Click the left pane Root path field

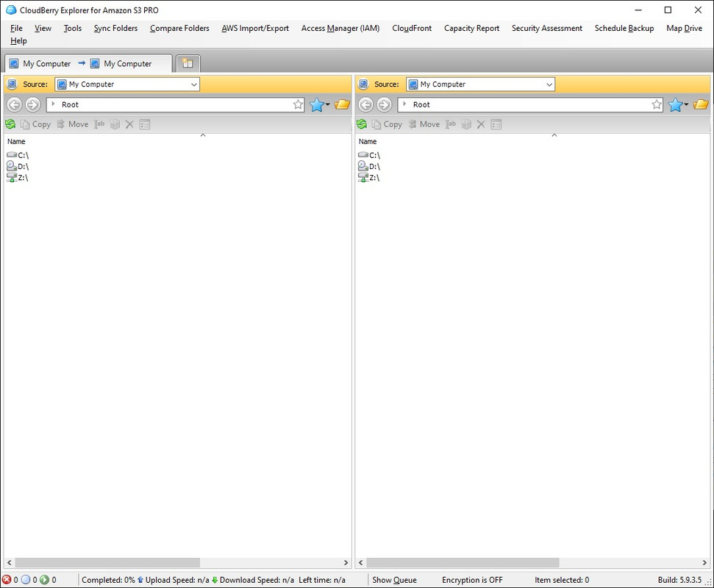[175, 104]
